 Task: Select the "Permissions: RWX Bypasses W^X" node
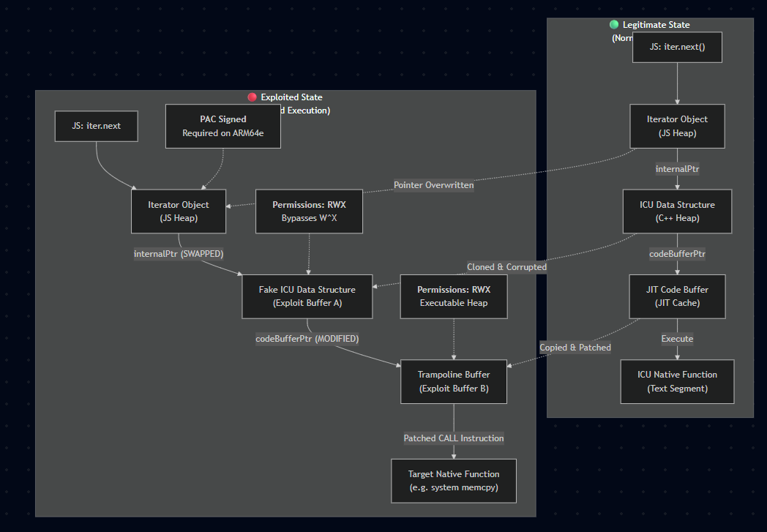[x=309, y=211]
